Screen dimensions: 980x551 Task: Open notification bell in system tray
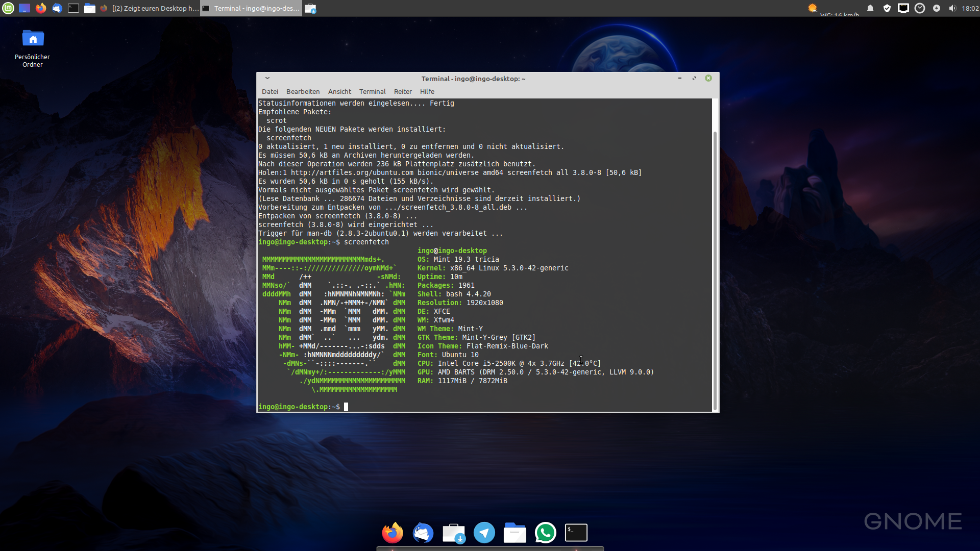point(870,8)
